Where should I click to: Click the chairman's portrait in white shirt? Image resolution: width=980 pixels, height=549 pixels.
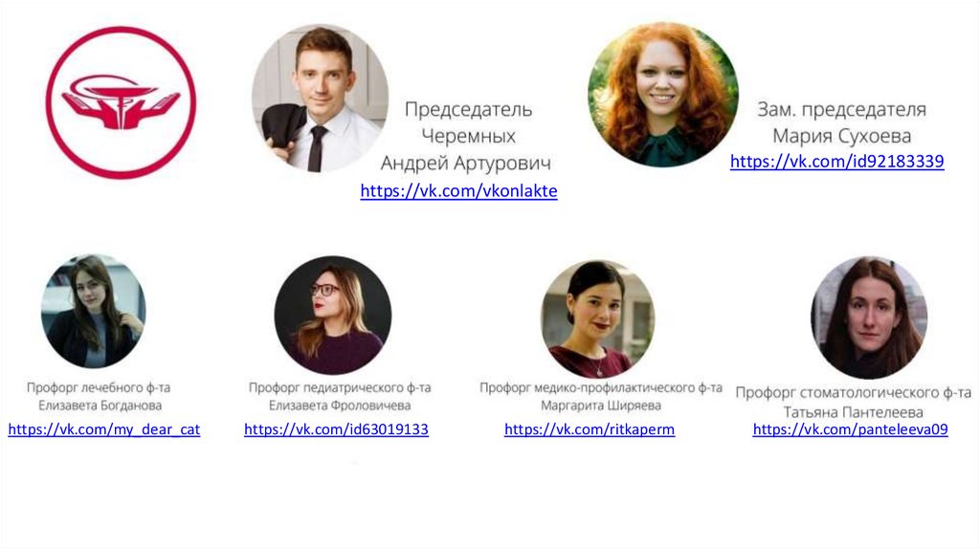click(320, 99)
